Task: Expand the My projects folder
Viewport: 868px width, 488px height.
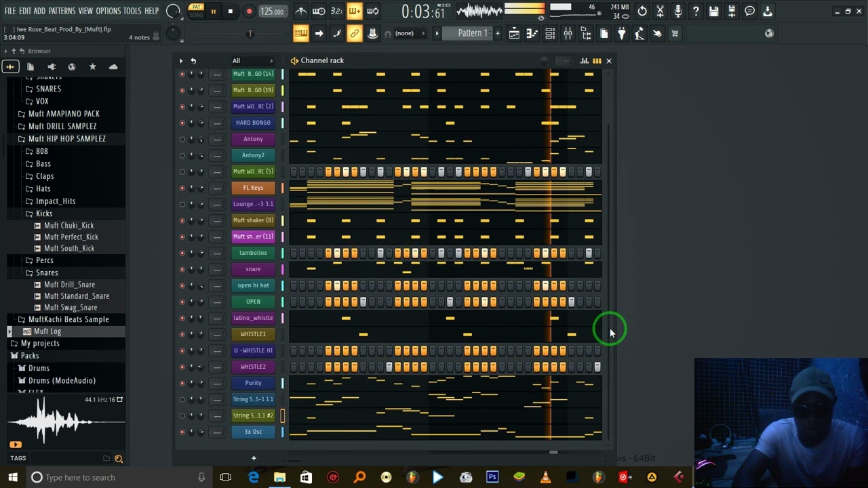Action: click(x=40, y=343)
